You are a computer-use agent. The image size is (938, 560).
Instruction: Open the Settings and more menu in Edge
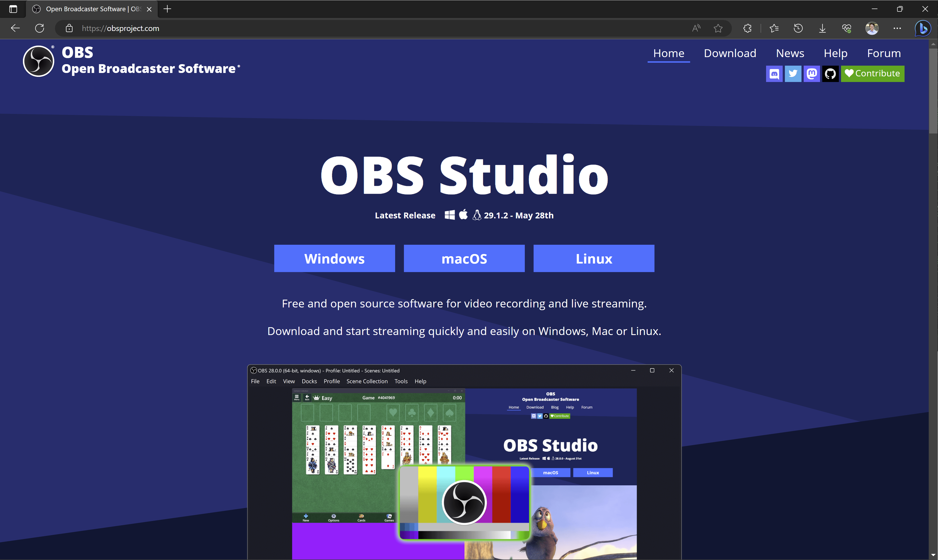(897, 28)
